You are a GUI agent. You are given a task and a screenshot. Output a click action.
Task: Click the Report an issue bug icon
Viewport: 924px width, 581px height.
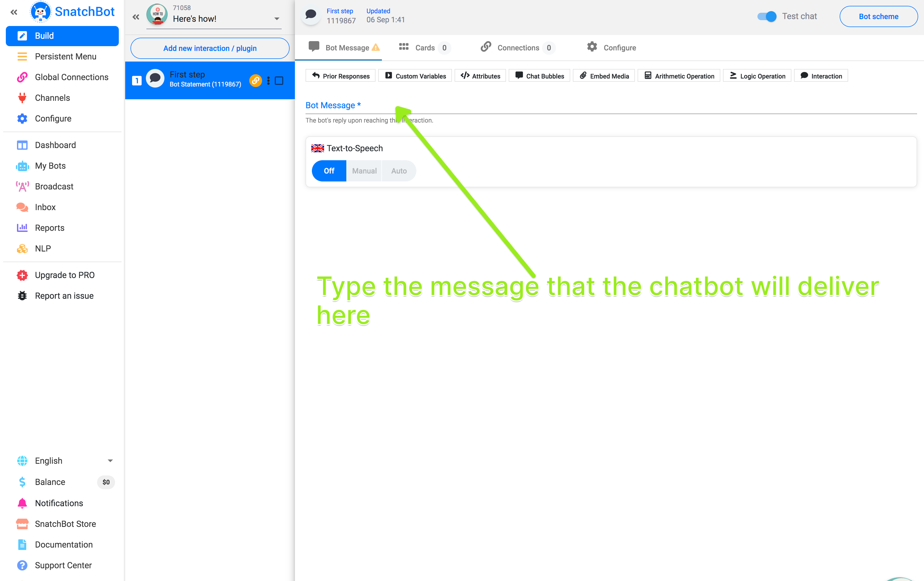click(x=22, y=296)
